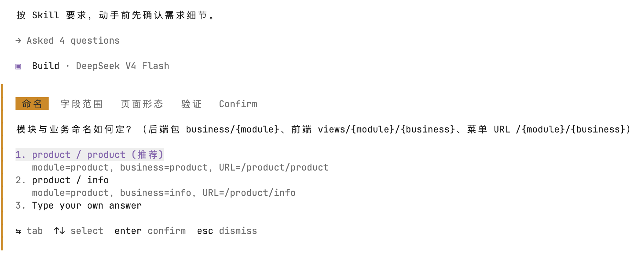
Task: Click the DeepSeek V4 Flash model label
Action: (123, 66)
